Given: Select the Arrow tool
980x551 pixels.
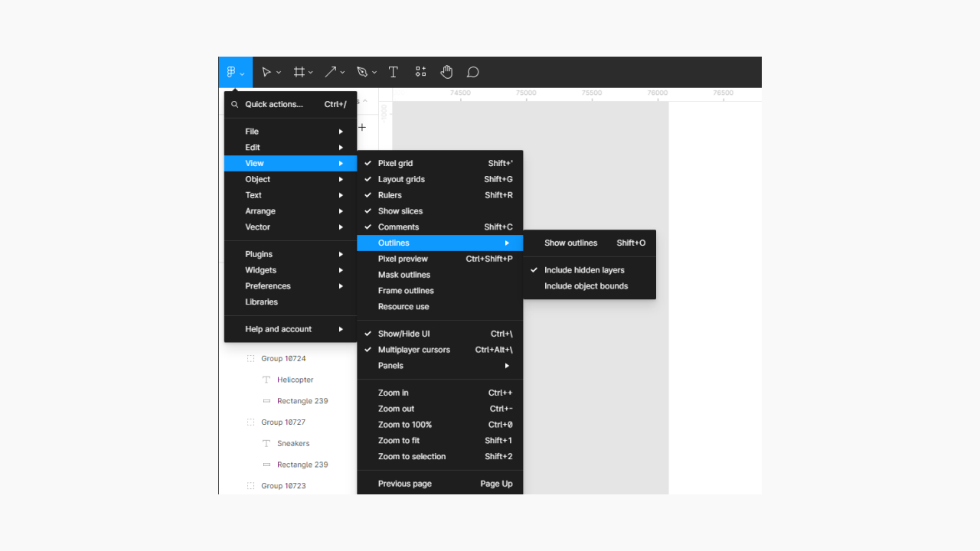Looking at the screenshot, I should [331, 71].
